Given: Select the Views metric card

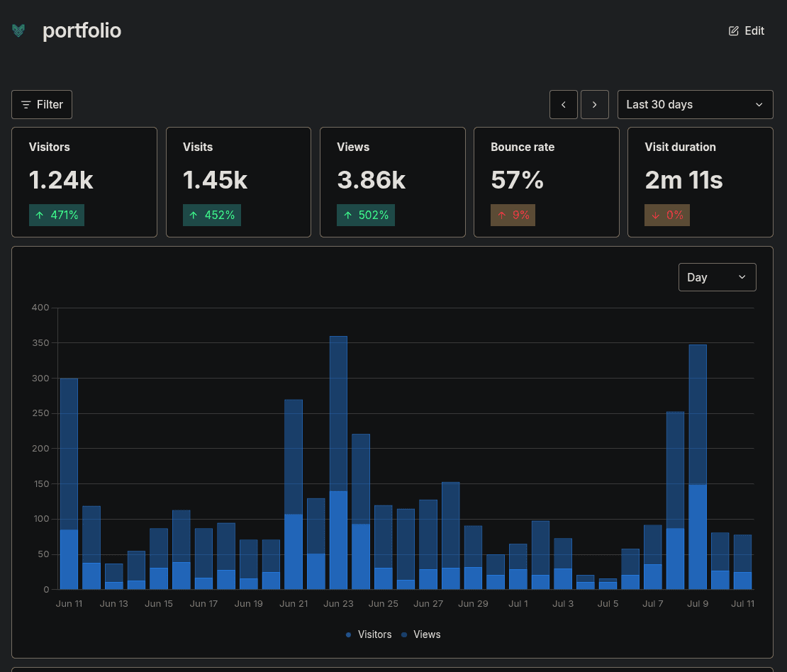Looking at the screenshot, I should pos(393,181).
